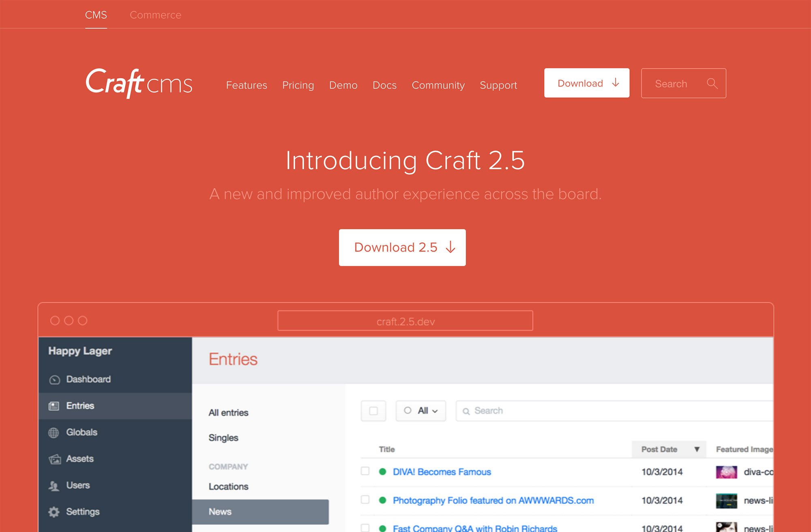Expand the Commerce tab in top navigation

156,15
